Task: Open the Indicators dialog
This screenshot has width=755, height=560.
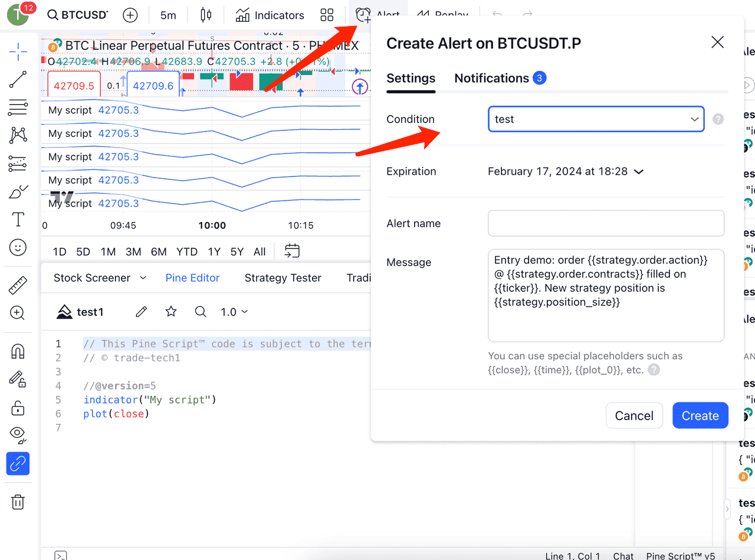Action: pyautogui.click(x=270, y=15)
